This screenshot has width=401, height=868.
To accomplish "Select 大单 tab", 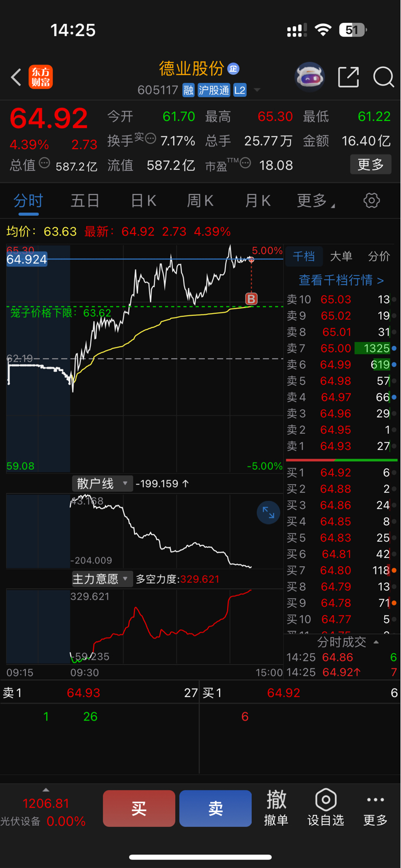I will (x=341, y=256).
